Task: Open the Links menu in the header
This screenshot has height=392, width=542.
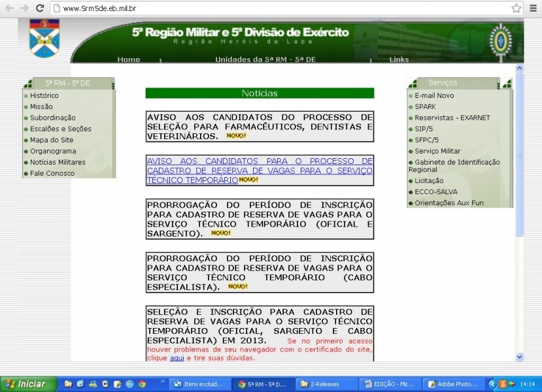Action: (x=399, y=59)
